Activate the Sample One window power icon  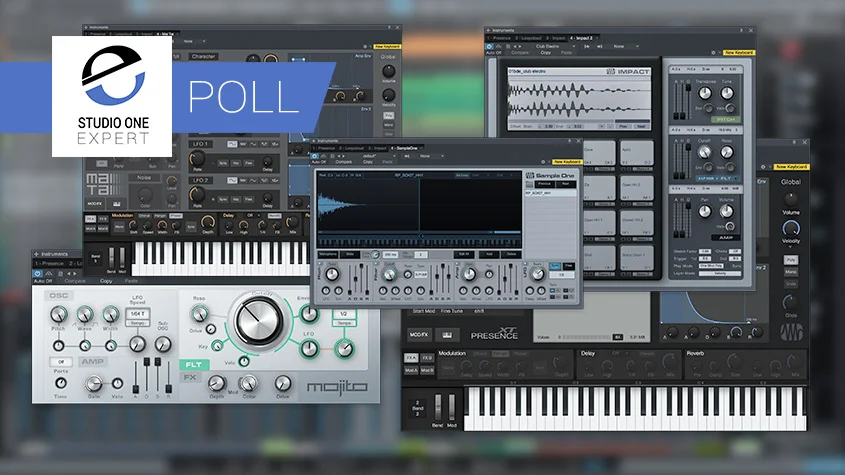tap(315, 156)
